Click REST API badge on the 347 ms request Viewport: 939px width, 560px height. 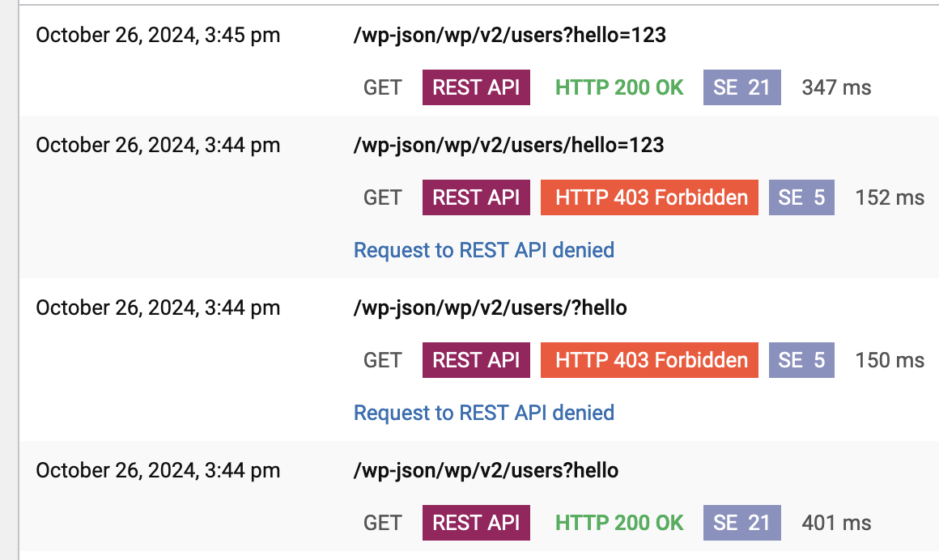(476, 87)
